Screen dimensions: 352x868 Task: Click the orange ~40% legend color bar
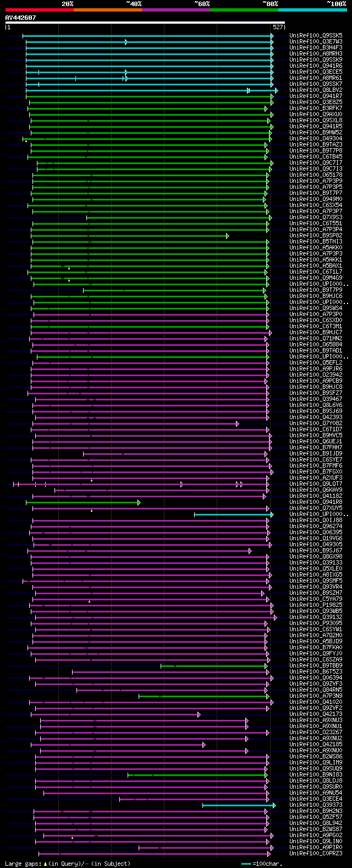point(108,10)
